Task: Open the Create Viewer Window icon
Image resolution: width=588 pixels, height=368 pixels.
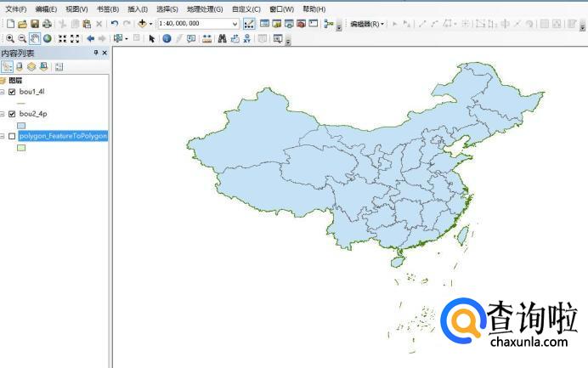Action: (278, 38)
